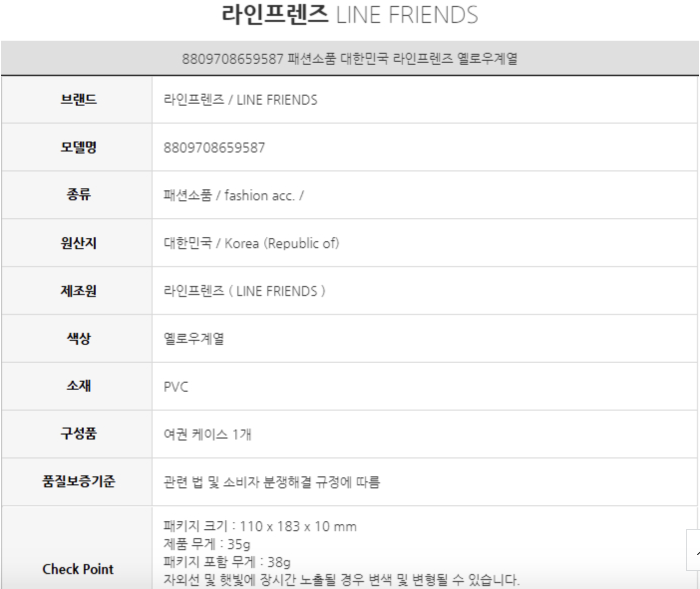Viewport: 700px width, 589px height.
Task: Click the 모델명 row label
Action: (78, 147)
